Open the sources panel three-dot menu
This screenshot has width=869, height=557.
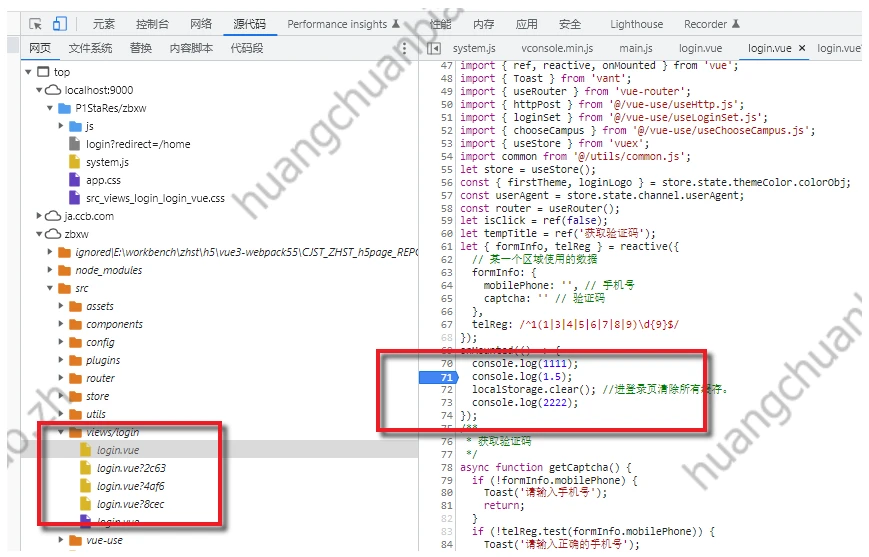click(404, 48)
